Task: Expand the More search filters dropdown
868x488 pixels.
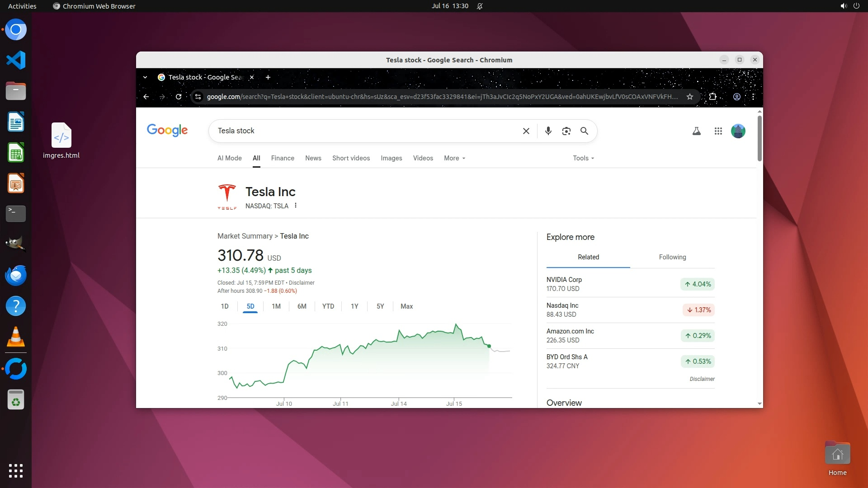Action: (x=454, y=158)
